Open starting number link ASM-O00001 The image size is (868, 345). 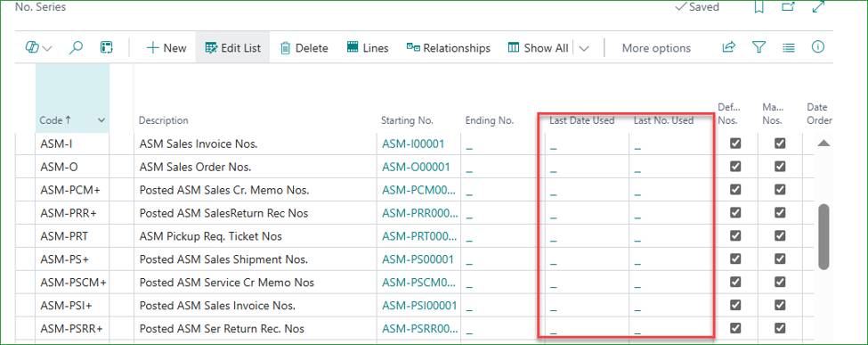416,167
